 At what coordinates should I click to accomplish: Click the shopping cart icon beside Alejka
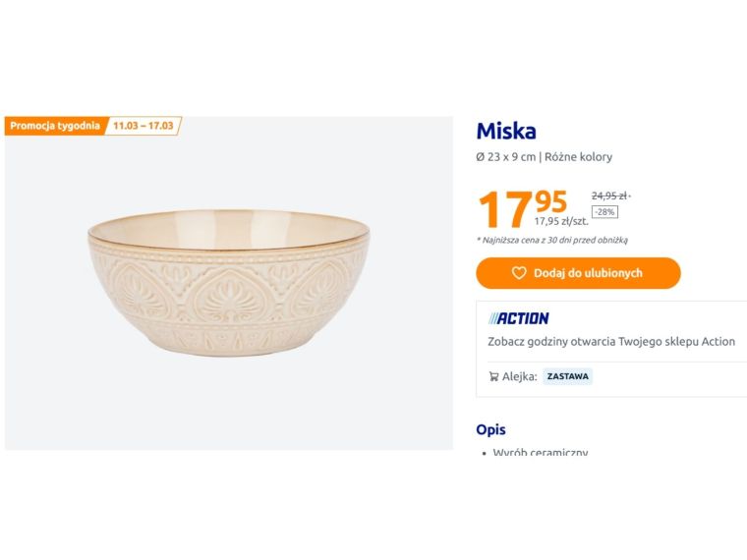[493, 376]
